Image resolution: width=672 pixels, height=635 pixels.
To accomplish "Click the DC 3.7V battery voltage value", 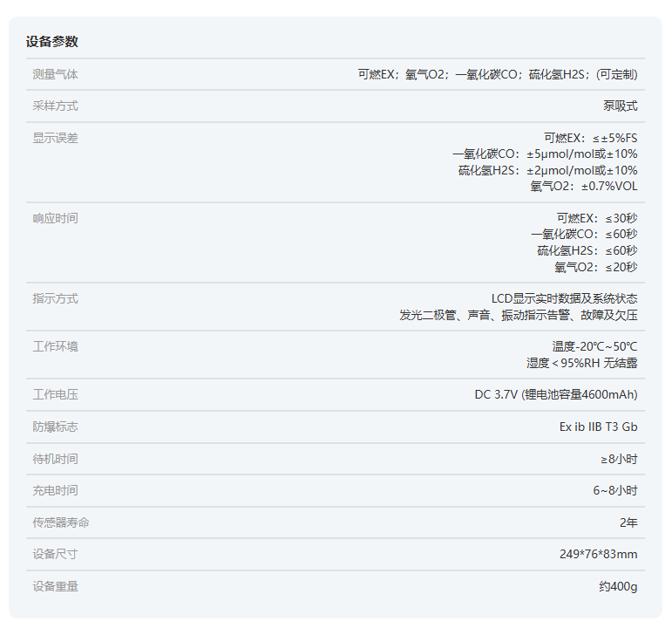I will point(555,395).
